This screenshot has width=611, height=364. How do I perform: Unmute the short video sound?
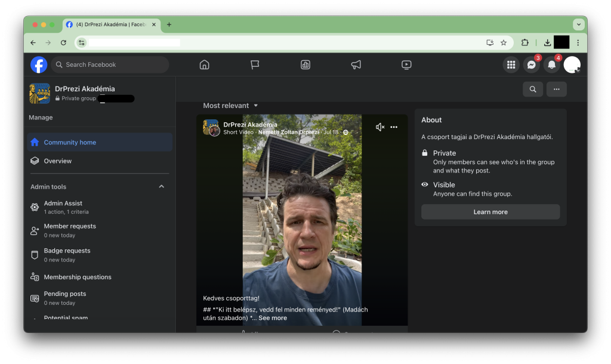click(380, 127)
